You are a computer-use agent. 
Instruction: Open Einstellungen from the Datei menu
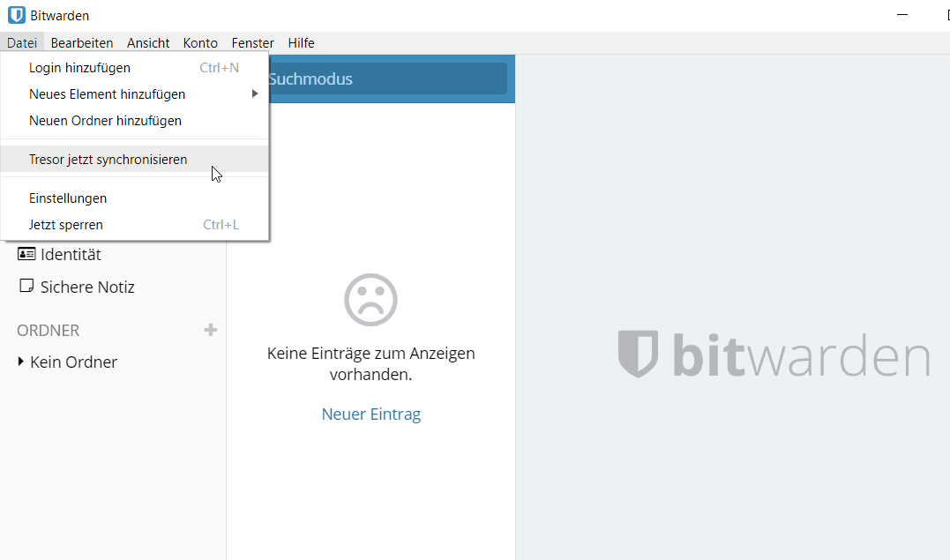pyautogui.click(x=134, y=198)
